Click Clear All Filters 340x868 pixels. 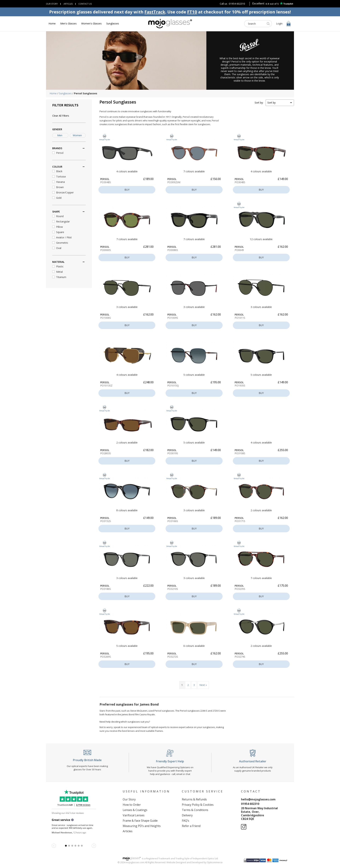[61, 116]
